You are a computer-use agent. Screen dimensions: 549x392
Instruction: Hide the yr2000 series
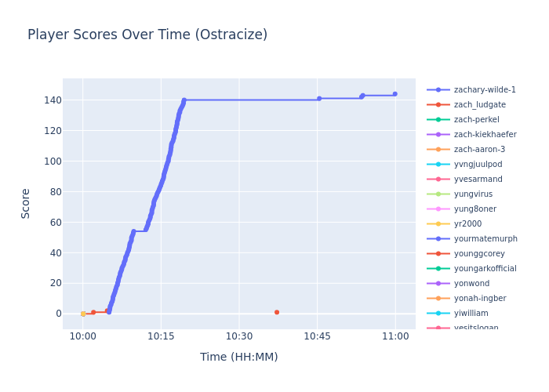point(467,224)
